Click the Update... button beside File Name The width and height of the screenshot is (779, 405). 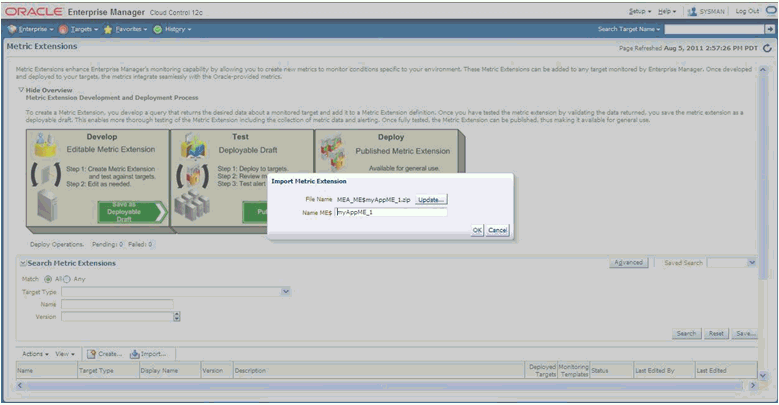coord(431,199)
